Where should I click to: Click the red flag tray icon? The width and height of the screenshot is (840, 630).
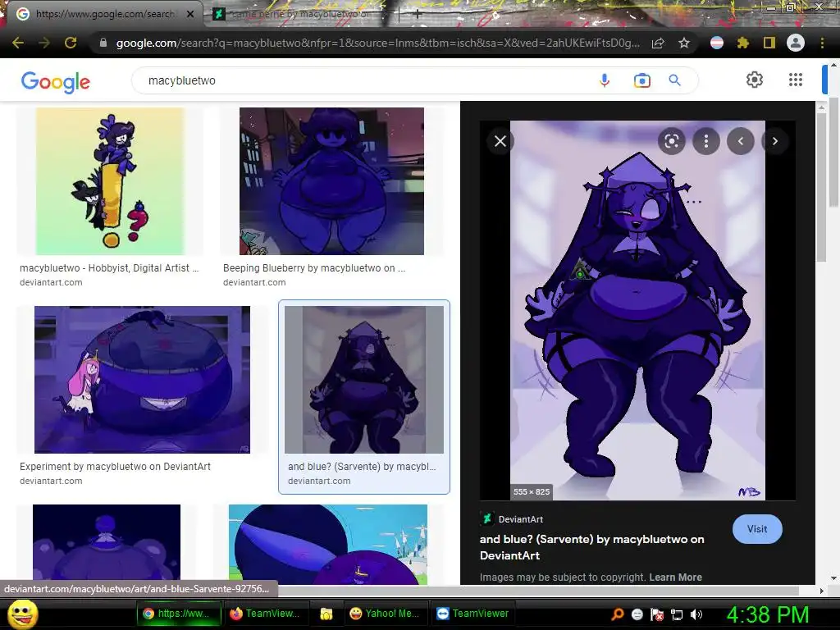click(657, 614)
